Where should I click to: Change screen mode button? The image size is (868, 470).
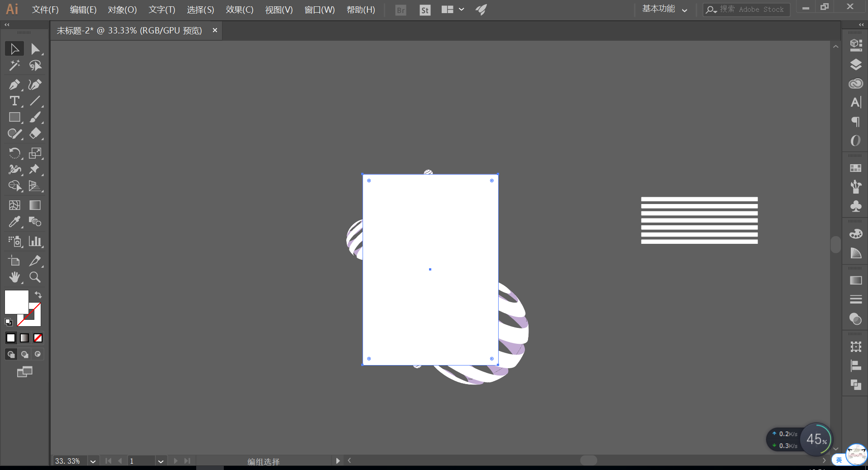pos(24,372)
